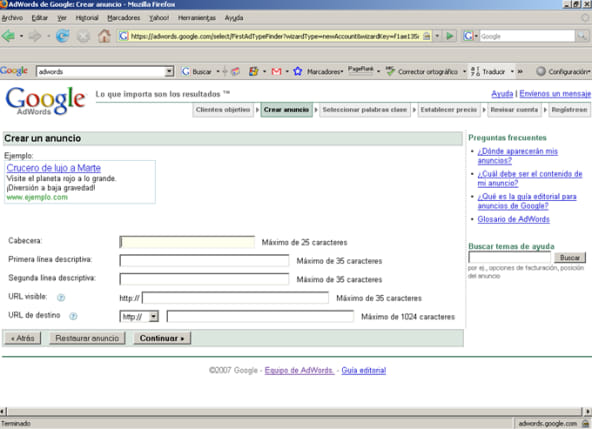Viewport: 592px width, 429px height.
Task: Click the Firefox search box
Action: [527, 36]
